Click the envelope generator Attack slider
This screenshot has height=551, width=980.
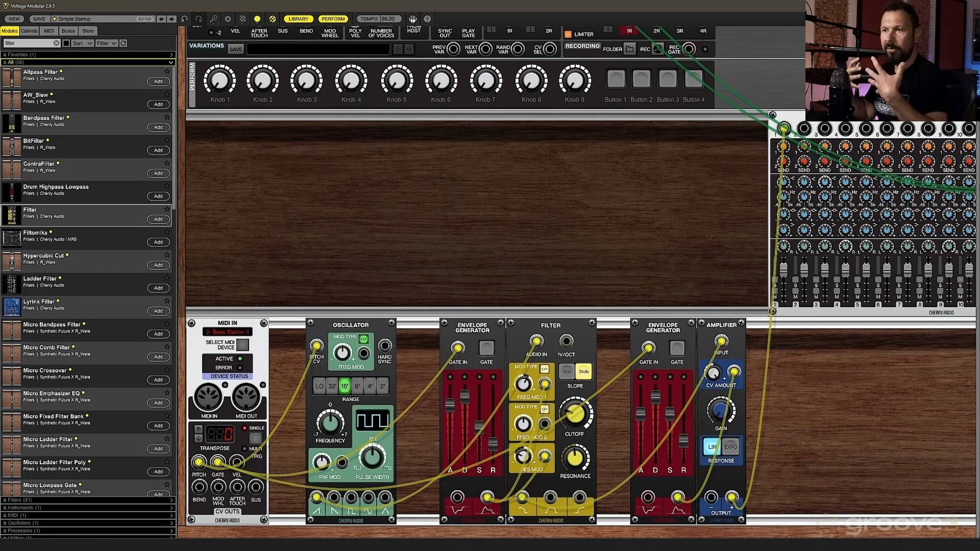point(450,406)
